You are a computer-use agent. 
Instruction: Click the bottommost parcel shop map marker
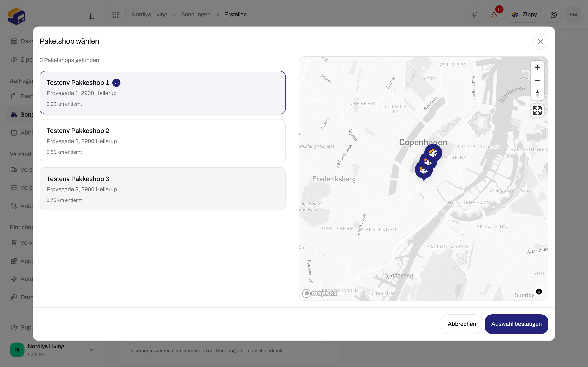coord(424,171)
